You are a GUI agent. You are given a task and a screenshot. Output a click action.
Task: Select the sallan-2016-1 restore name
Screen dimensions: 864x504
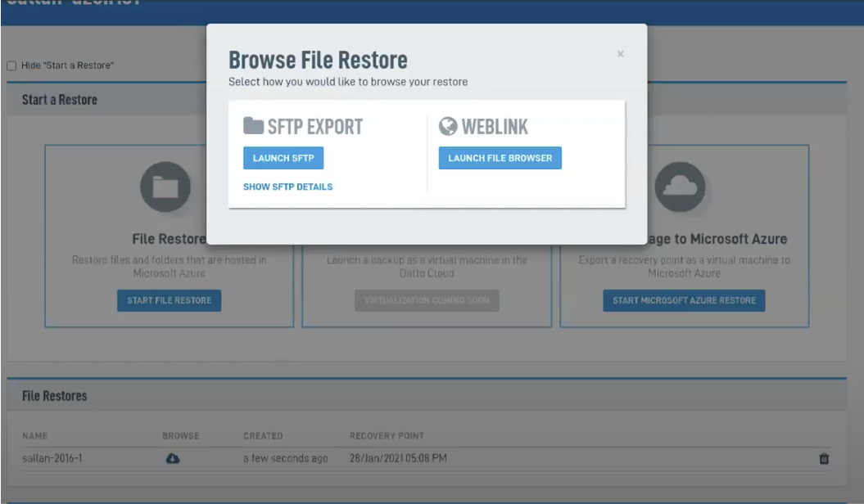52,458
